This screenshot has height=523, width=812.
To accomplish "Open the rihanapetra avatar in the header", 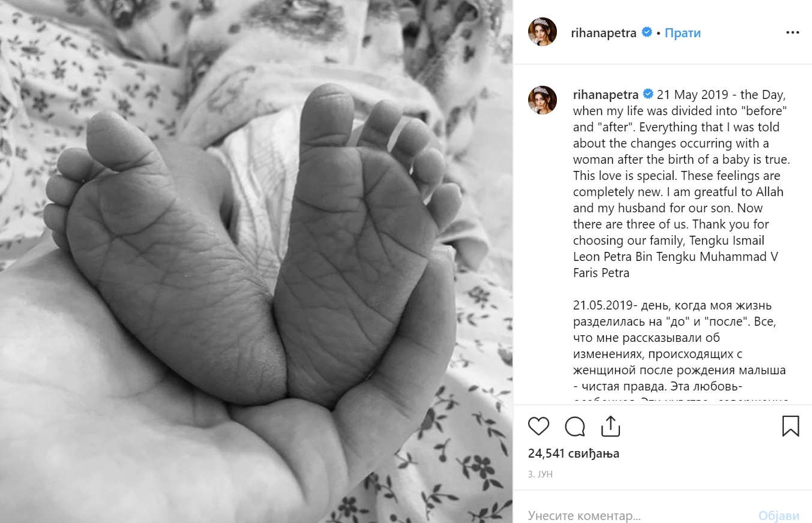I will pyautogui.click(x=543, y=32).
